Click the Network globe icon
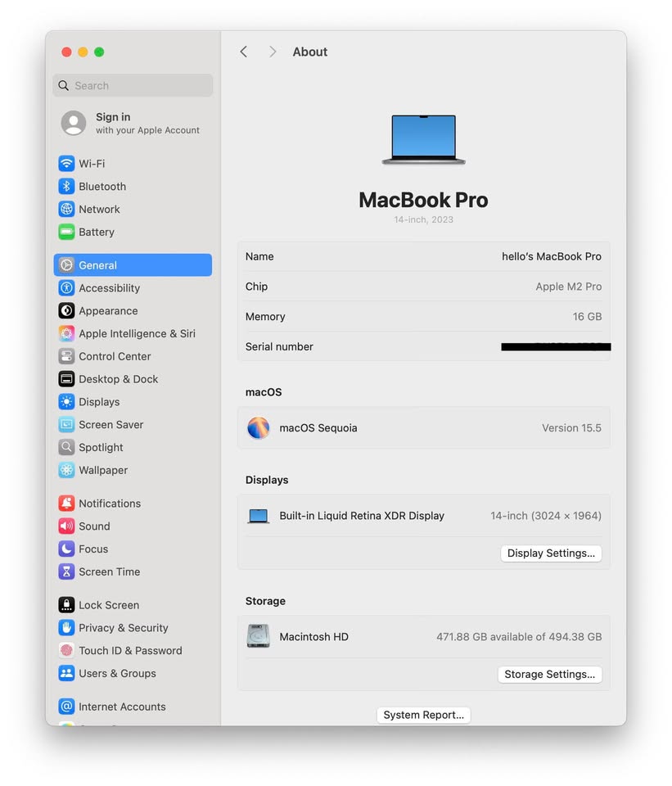Image resolution: width=672 pixels, height=786 pixels. [66, 209]
